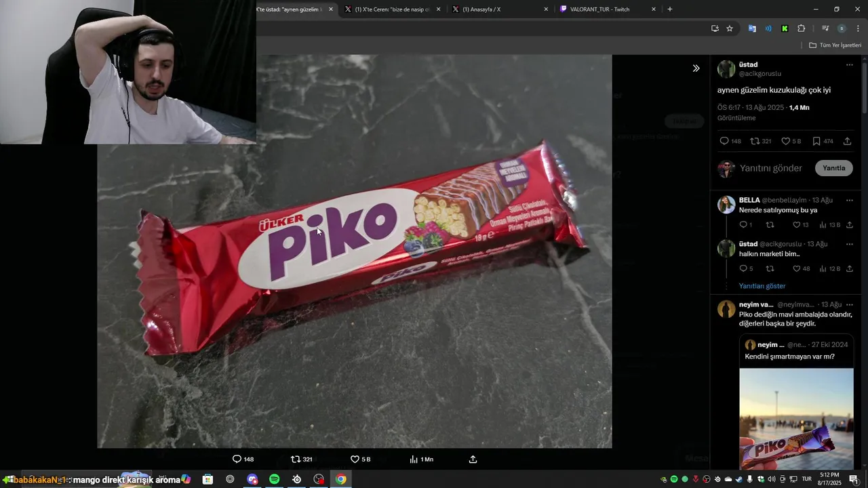Open the quoted Piko beach photo thumbnail
The image size is (868, 488).
(796, 419)
